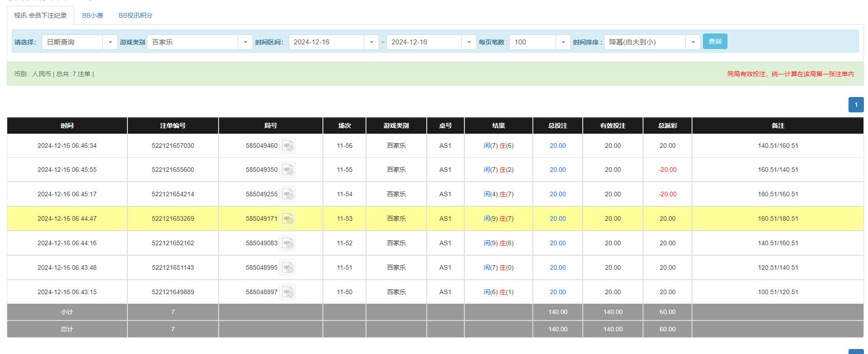Expand the 100 per-page count dropdown

[x=563, y=42]
